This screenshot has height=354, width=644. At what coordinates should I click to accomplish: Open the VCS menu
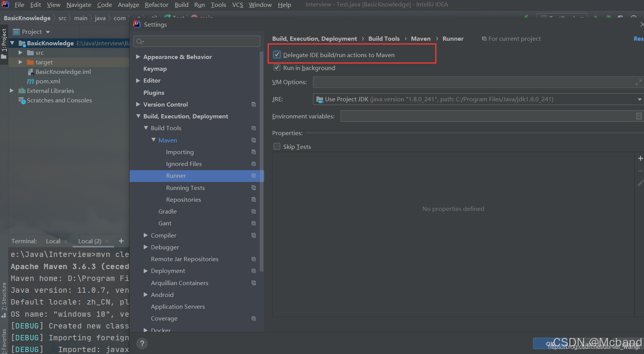(238, 5)
